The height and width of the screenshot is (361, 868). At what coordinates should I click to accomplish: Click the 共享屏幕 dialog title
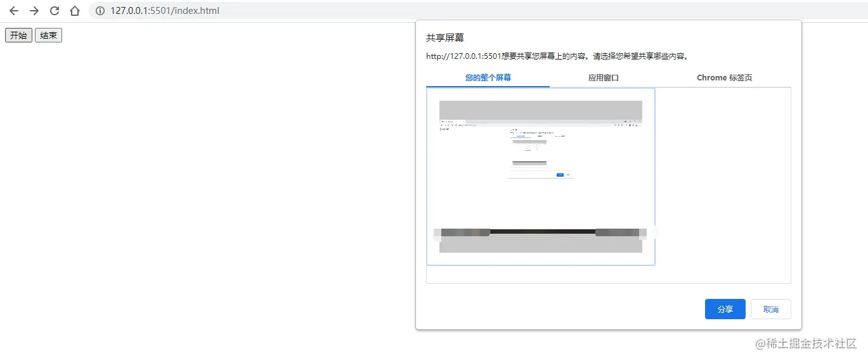446,38
